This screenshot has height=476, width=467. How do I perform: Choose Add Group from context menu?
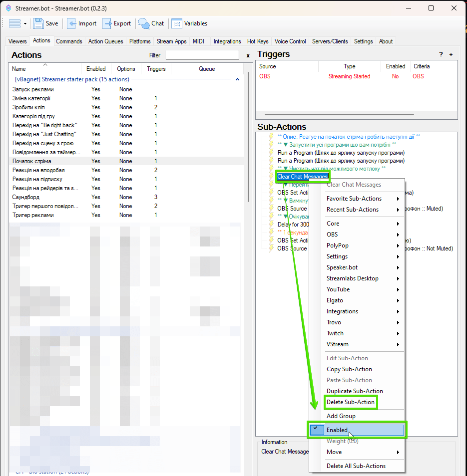pyautogui.click(x=363, y=416)
